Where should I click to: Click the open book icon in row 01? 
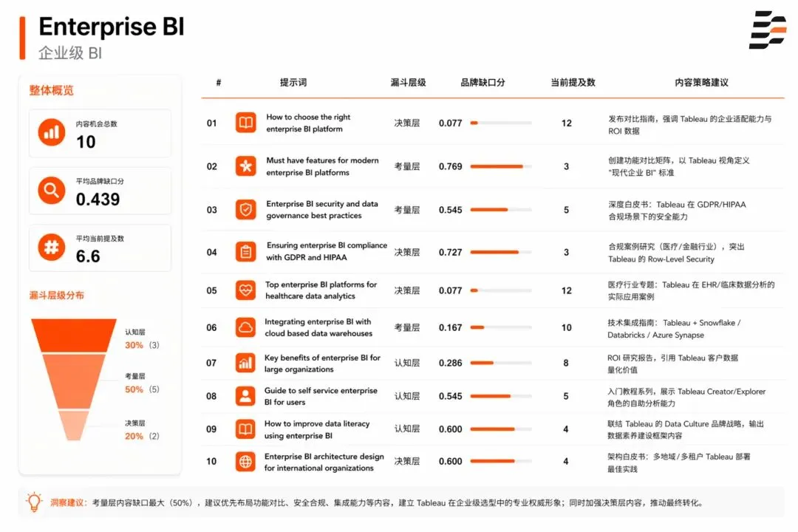[x=246, y=123]
